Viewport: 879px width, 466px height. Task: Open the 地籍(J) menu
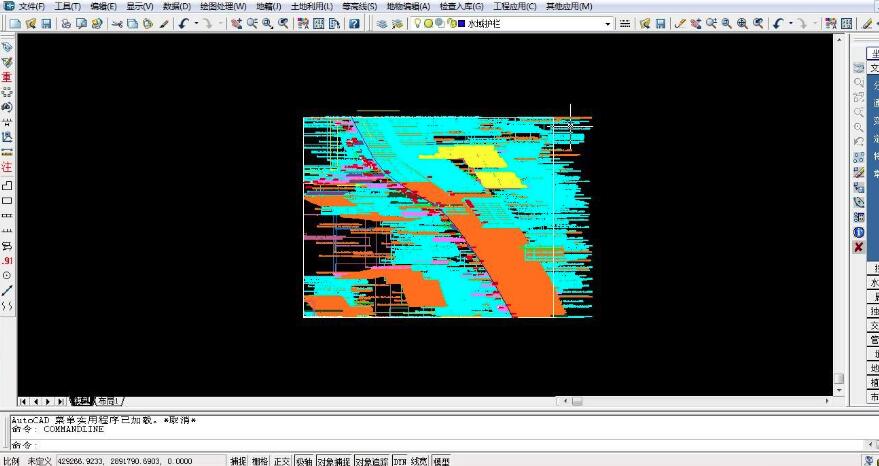(269, 7)
